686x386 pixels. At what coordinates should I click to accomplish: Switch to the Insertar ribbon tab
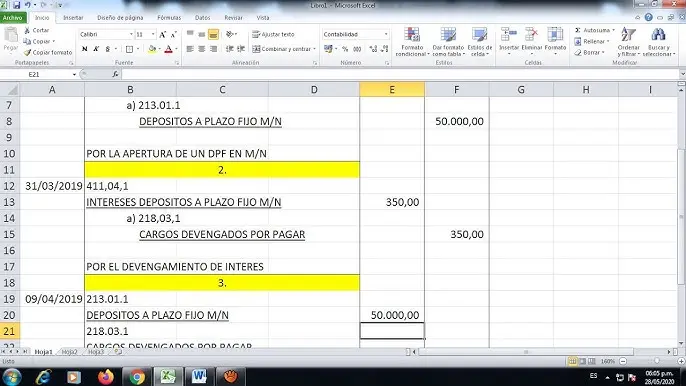73,18
